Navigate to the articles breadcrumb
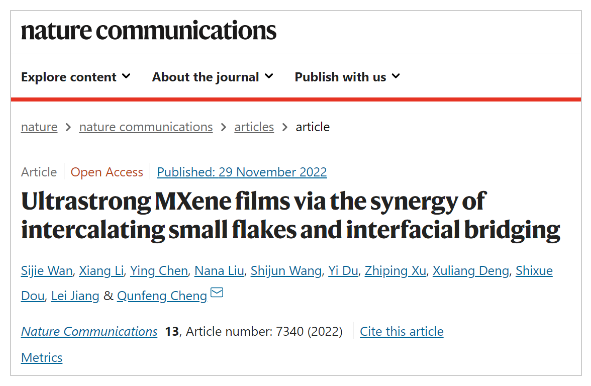The width and height of the screenshot is (591, 386). coord(254,127)
